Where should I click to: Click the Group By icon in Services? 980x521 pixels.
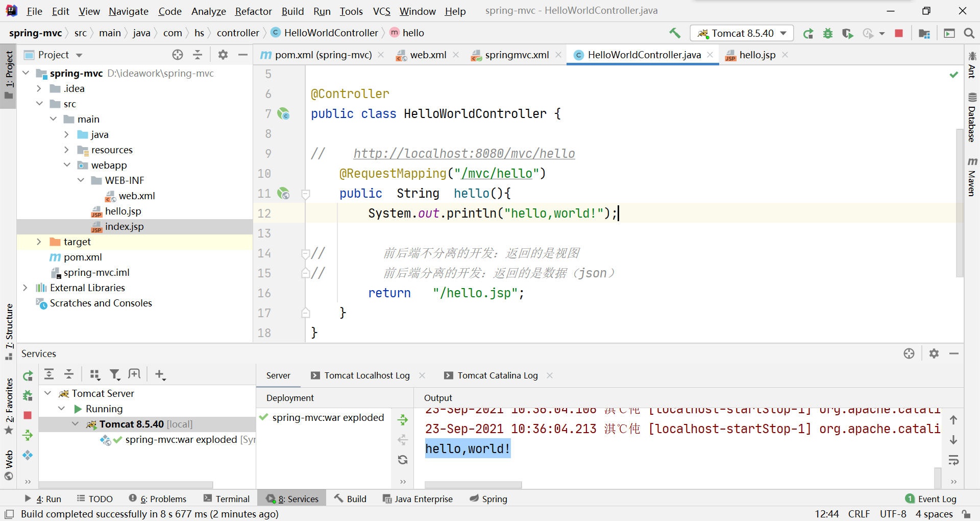click(x=95, y=374)
